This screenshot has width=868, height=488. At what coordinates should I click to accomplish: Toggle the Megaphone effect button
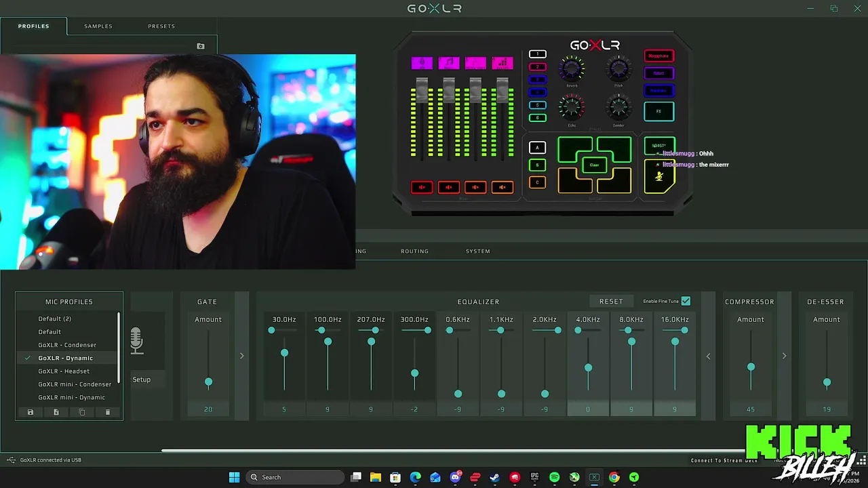(658, 56)
